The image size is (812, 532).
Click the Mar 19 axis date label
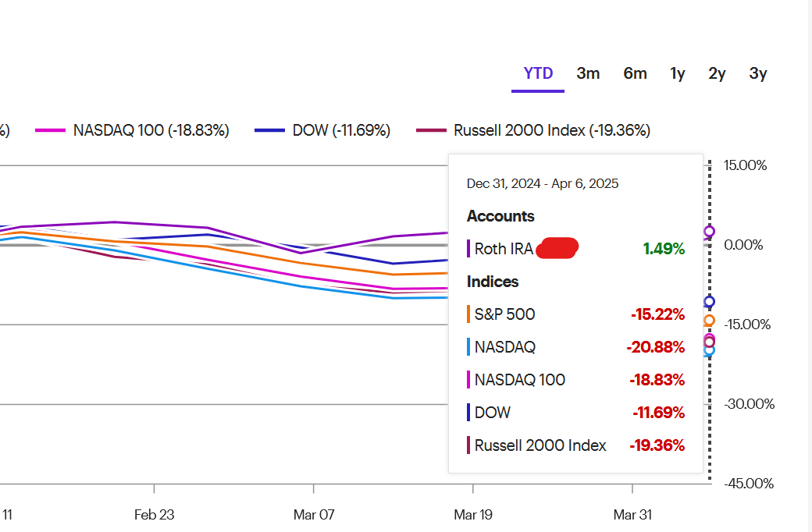tap(473, 514)
